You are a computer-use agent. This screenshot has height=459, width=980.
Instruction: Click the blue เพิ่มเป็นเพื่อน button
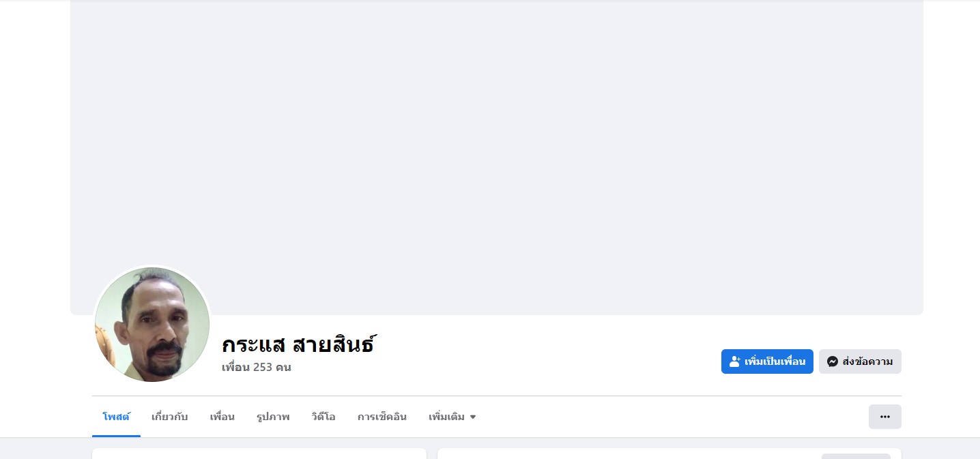coord(767,361)
